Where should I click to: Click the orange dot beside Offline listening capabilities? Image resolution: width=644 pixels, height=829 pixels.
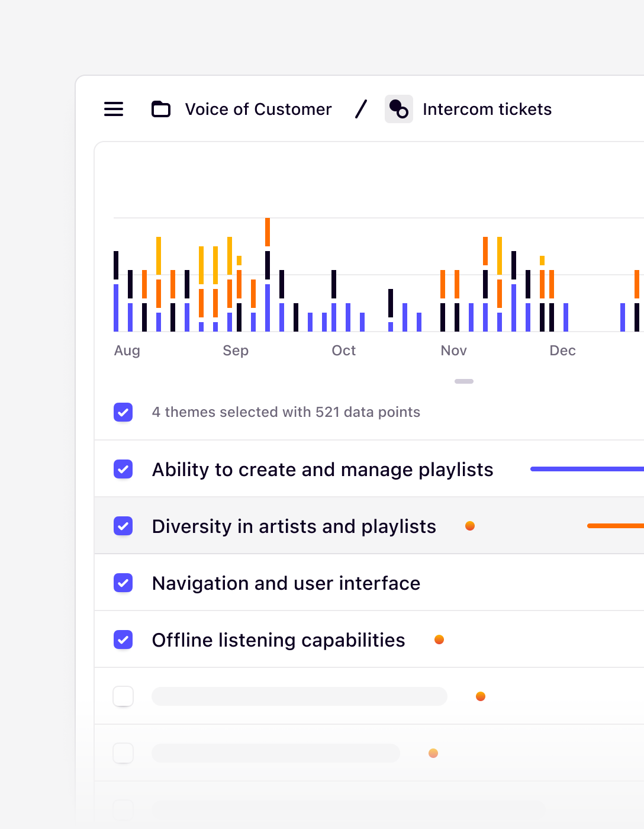click(439, 640)
